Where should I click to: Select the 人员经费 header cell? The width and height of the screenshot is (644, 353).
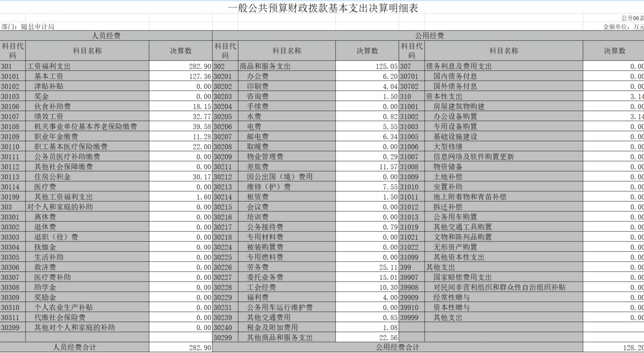(106, 36)
